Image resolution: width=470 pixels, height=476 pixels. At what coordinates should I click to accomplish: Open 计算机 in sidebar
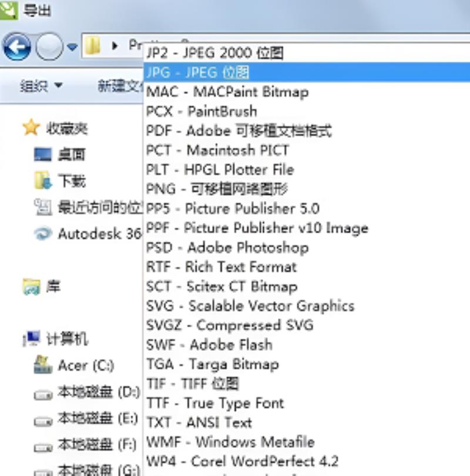(67, 339)
